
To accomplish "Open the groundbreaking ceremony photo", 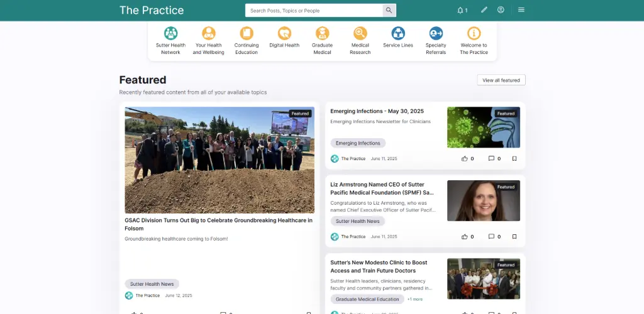I will coord(219,160).
